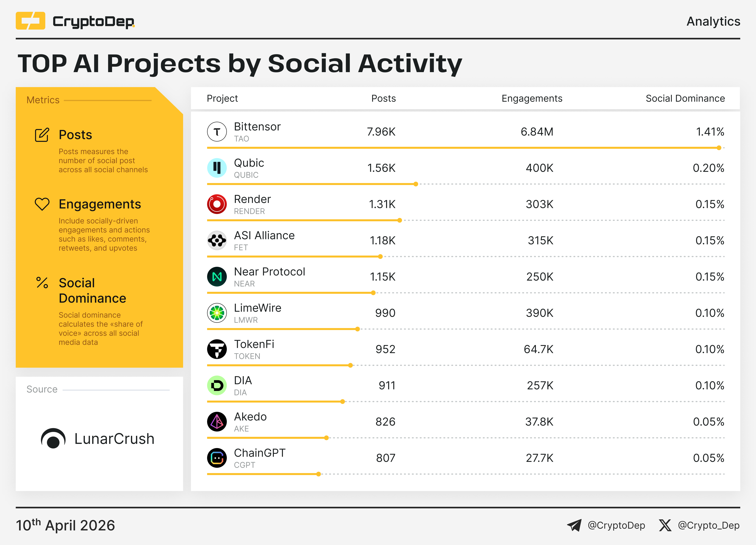
Task: Click the green LimeWire logo
Action: point(217,313)
